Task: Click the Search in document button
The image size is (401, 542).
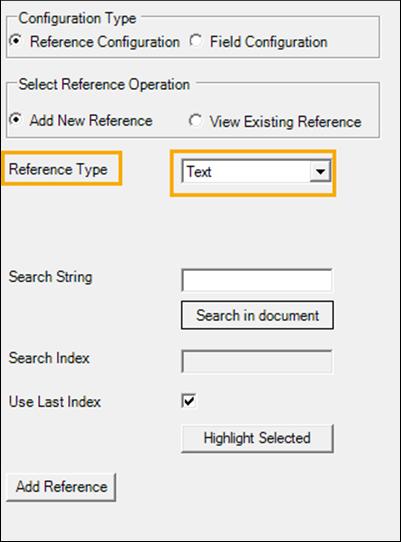Action: pyautogui.click(x=257, y=315)
